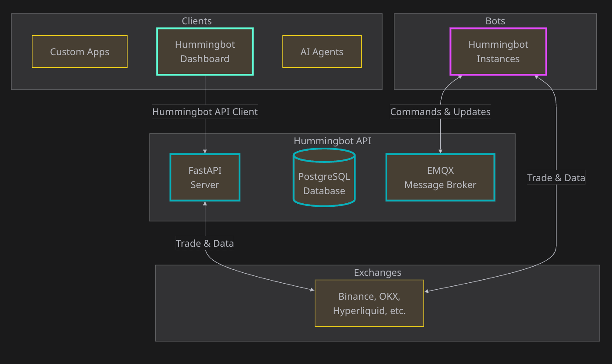Select the PostgreSQL Database cylinder icon
Screen dimensions: 612x364
pos(324,177)
